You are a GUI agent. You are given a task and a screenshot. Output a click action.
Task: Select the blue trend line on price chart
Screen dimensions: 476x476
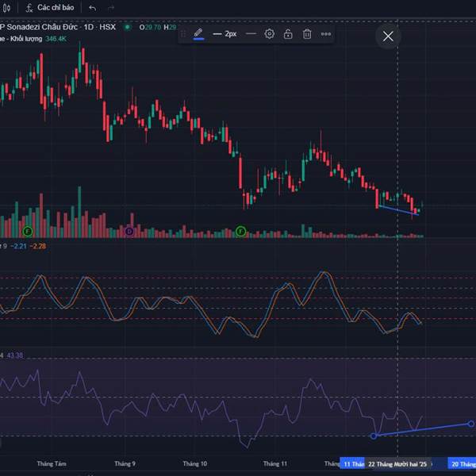[x=398, y=210]
